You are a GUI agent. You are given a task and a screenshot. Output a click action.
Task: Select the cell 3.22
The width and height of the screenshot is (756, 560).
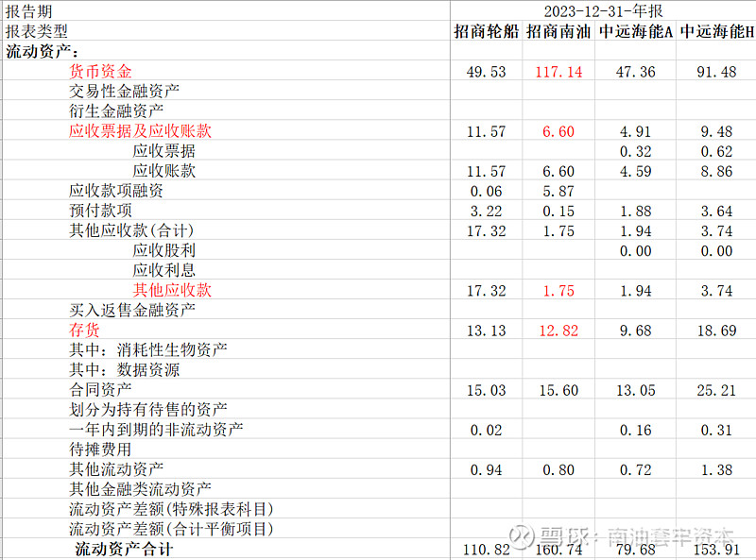pos(486,212)
